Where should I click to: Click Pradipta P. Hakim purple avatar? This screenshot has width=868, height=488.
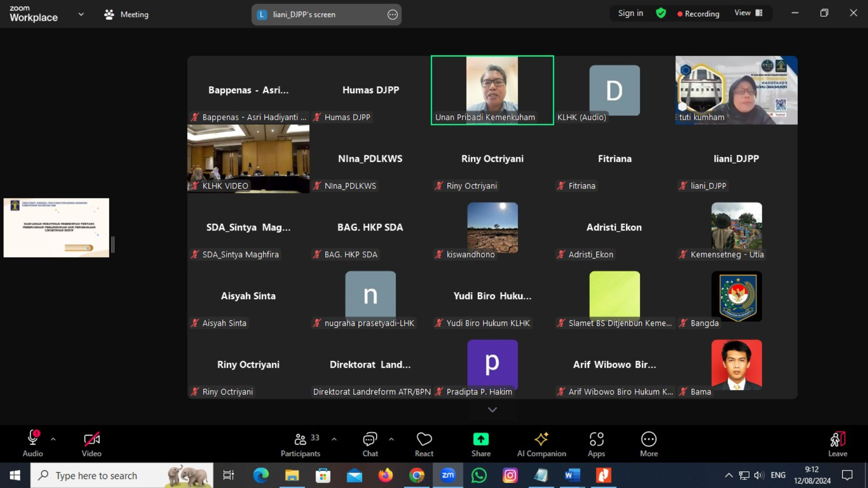click(x=492, y=364)
